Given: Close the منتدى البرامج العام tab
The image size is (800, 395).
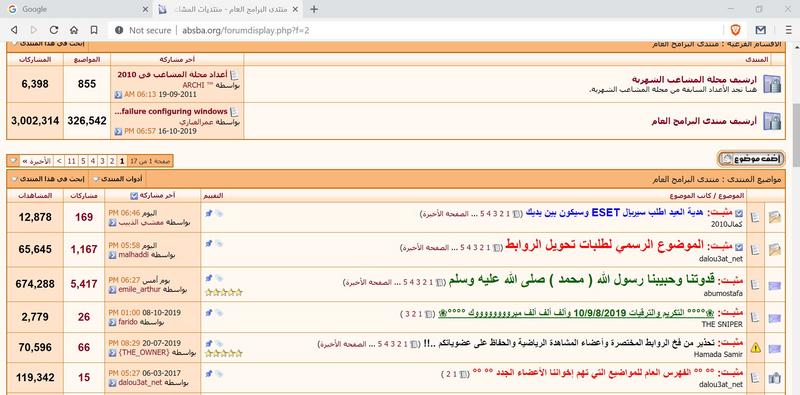Looking at the screenshot, I should (295, 9).
